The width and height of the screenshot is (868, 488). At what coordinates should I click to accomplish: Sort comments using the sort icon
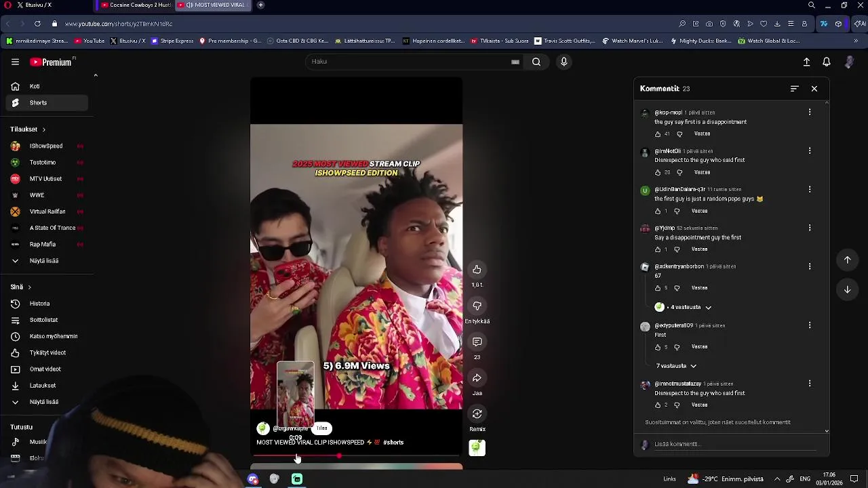point(794,89)
